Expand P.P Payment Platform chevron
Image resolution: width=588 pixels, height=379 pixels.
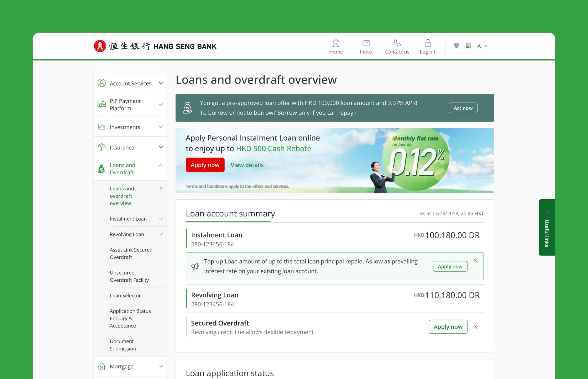click(x=161, y=104)
